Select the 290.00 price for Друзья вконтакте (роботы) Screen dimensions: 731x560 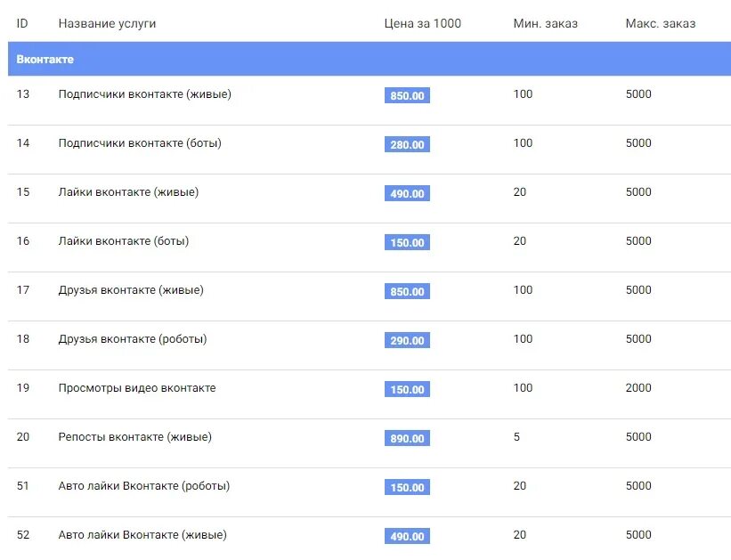407,340
